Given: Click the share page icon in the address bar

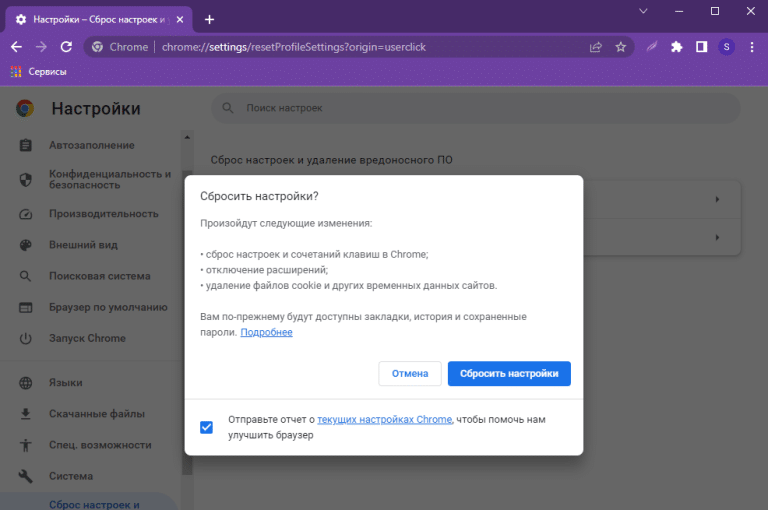Looking at the screenshot, I should [596, 47].
